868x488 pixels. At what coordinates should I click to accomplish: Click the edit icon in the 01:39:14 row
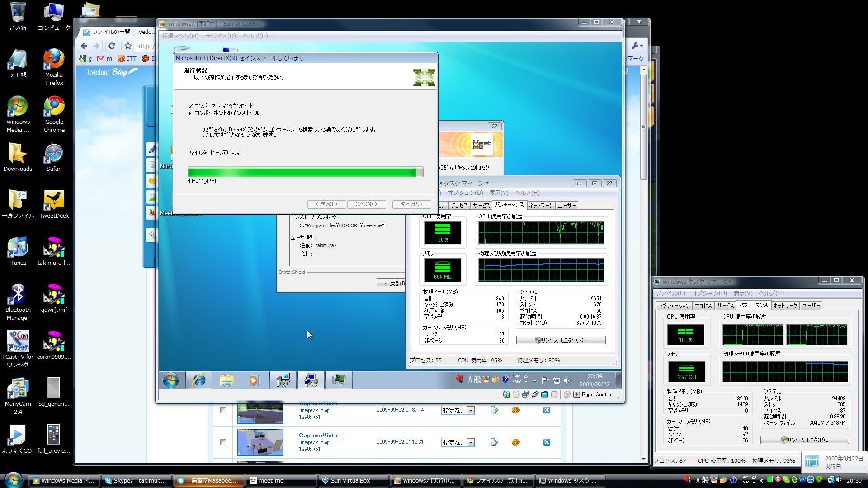(x=494, y=410)
